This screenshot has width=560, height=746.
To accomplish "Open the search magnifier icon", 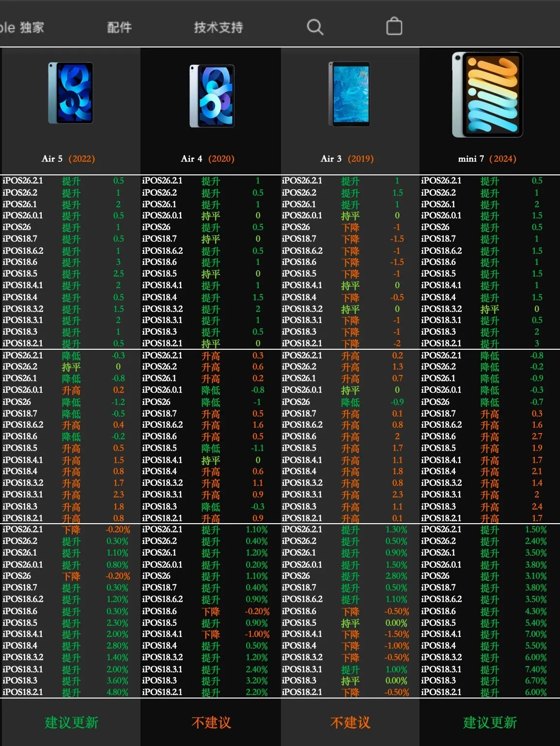I will pos(315,27).
